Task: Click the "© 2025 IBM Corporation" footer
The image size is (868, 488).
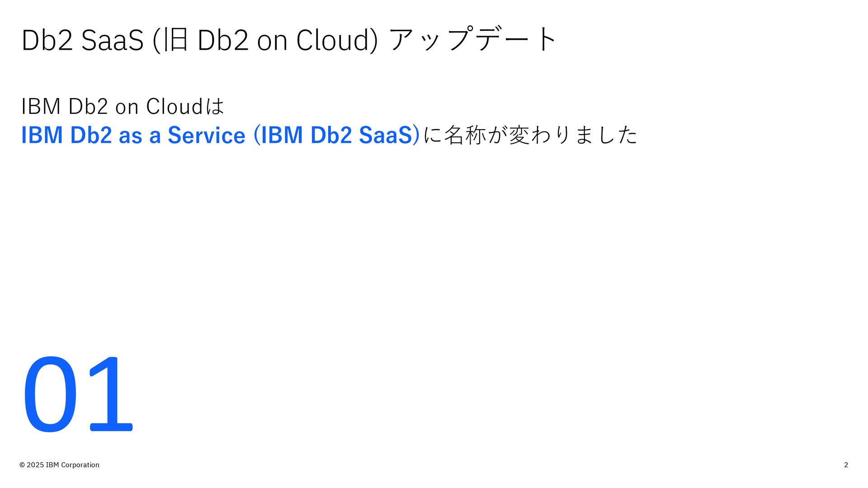Action: 59,465
